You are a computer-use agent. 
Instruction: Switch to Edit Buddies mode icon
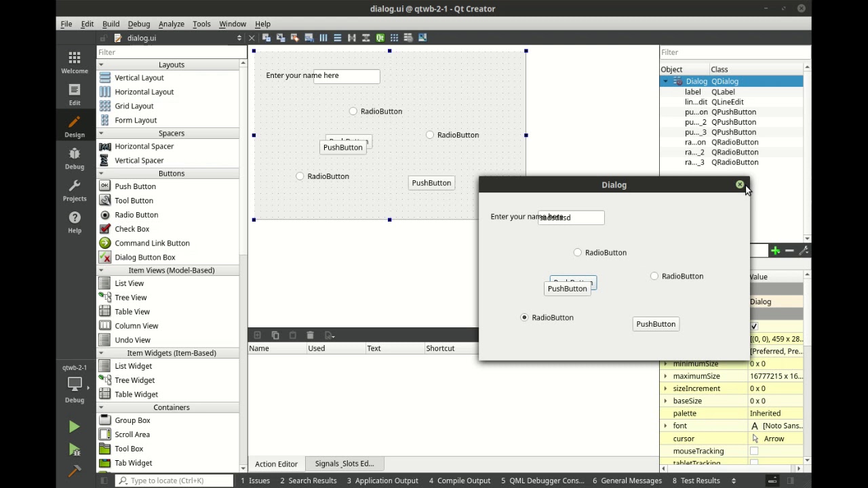click(x=295, y=38)
